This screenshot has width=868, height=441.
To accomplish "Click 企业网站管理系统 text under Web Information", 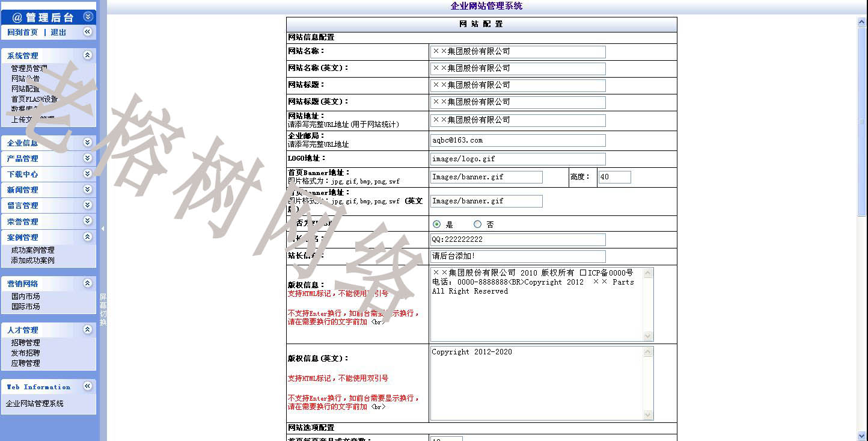I will [x=35, y=404].
